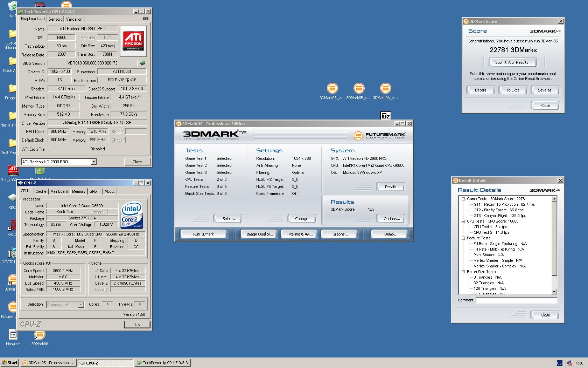This screenshot has height=368, width=588.
Task: Switch to the Sensors tab in GPU-Z
Action: [55, 19]
